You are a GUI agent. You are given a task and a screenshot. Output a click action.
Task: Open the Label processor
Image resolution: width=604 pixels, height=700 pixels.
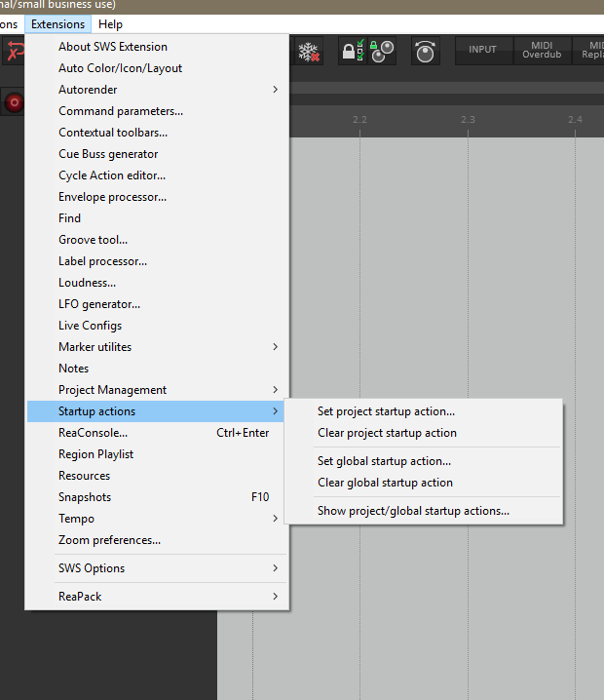[x=157, y=261]
